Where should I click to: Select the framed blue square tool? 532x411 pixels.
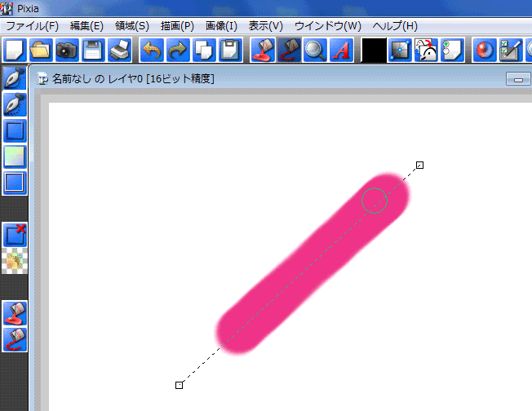click(15, 183)
